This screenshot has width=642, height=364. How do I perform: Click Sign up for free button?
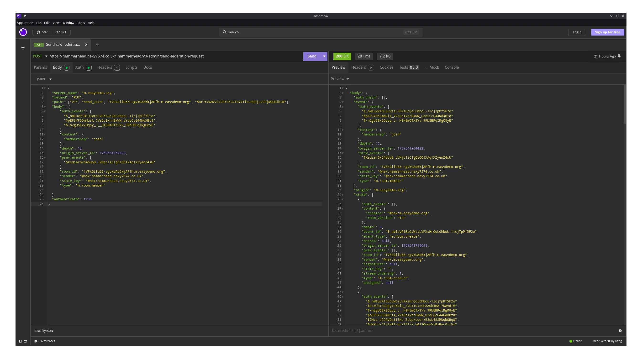tap(607, 32)
